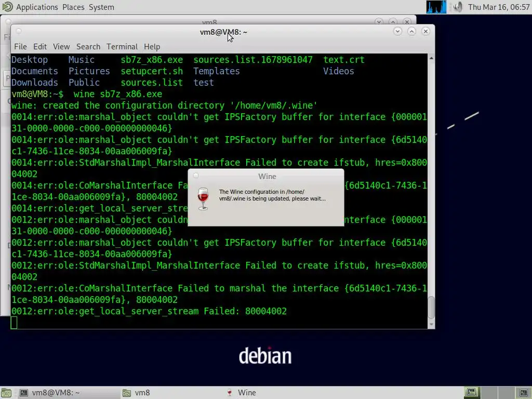
Task: Click the 'Public' directory name
Action: click(x=84, y=83)
